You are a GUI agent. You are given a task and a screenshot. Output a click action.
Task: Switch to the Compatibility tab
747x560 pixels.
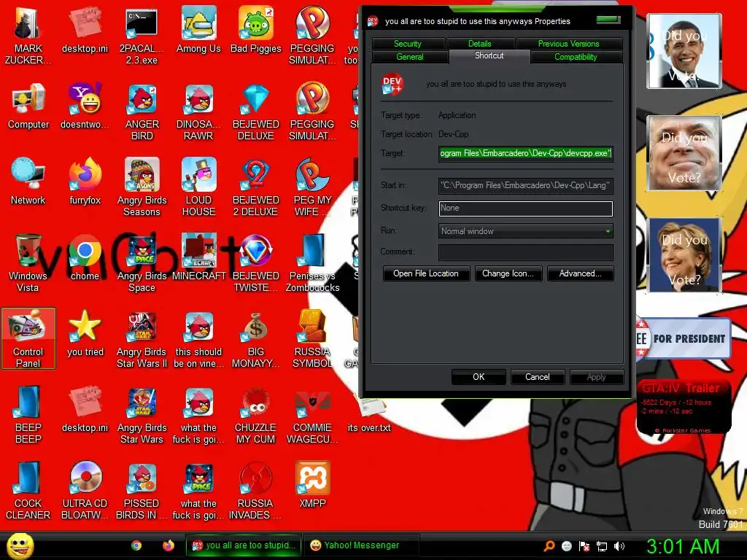(576, 57)
